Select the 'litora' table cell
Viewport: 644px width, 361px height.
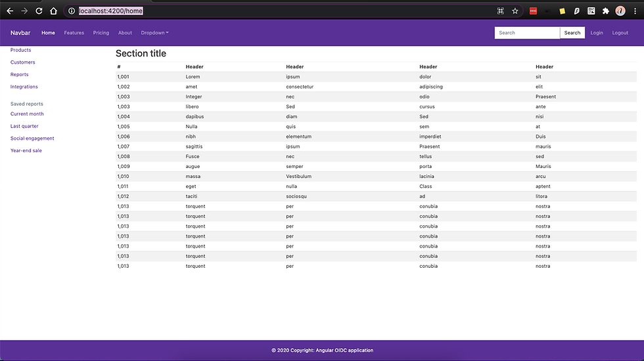541,196
